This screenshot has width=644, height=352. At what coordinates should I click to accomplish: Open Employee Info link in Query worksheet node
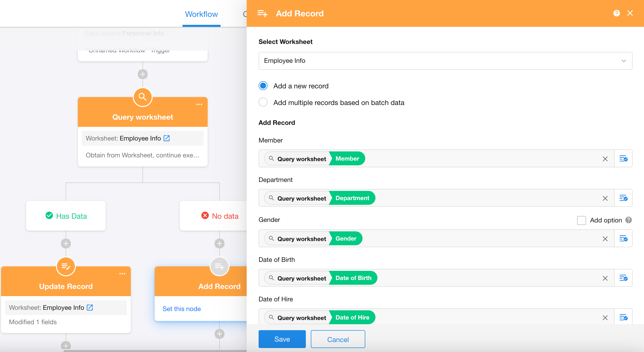[x=167, y=138]
